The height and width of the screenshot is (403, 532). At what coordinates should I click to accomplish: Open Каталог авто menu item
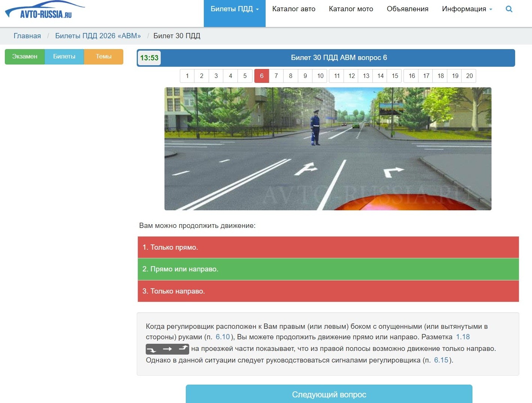(294, 9)
